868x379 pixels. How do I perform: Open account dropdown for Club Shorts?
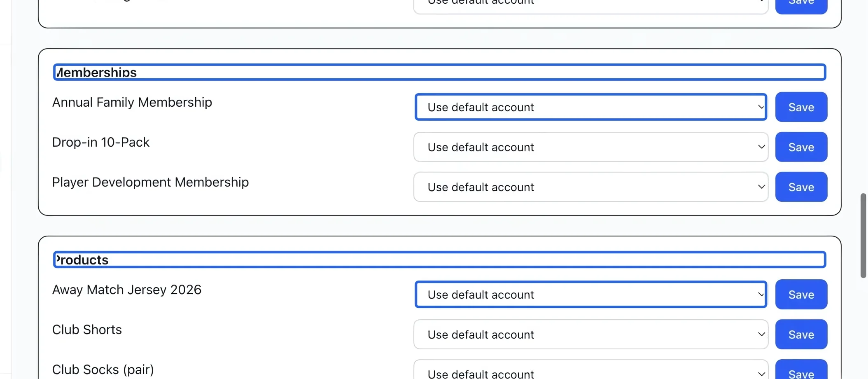coord(590,335)
